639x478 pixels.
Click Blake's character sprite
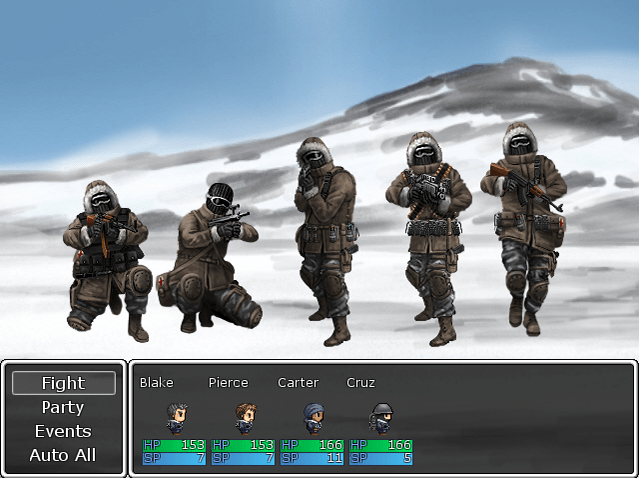[176, 417]
